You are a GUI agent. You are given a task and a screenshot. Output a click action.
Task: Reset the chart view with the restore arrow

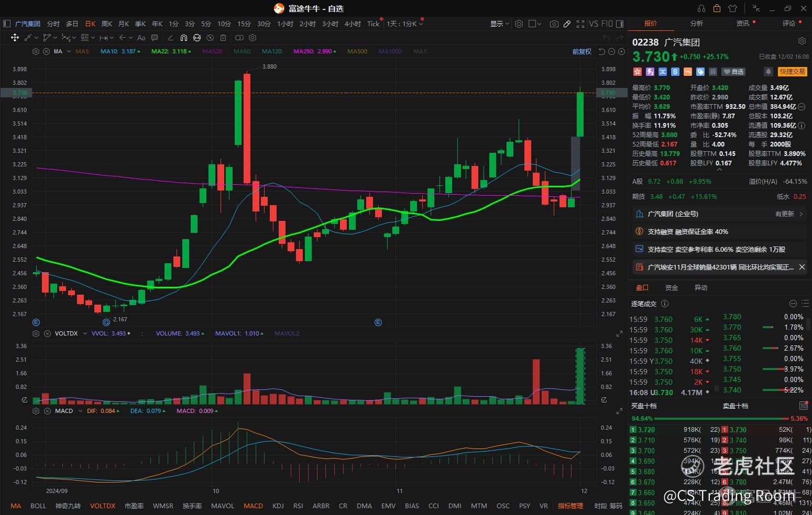pos(601,51)
